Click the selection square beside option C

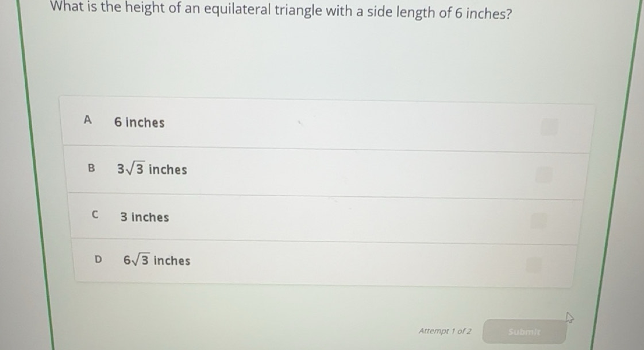(x=538, y=221)
